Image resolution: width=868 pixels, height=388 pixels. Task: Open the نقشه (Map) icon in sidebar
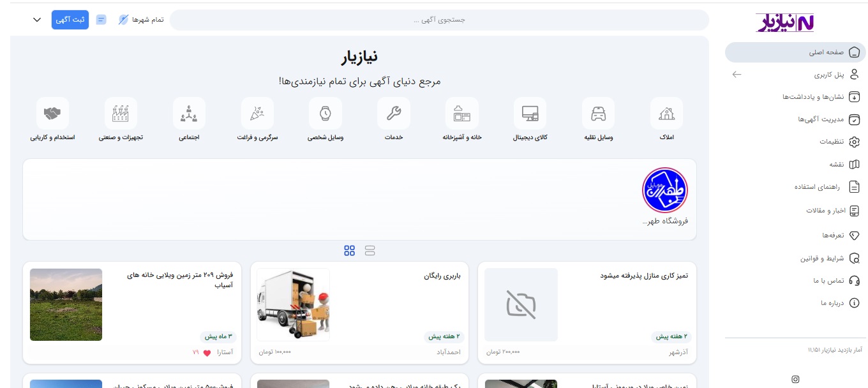click(855, 164)
